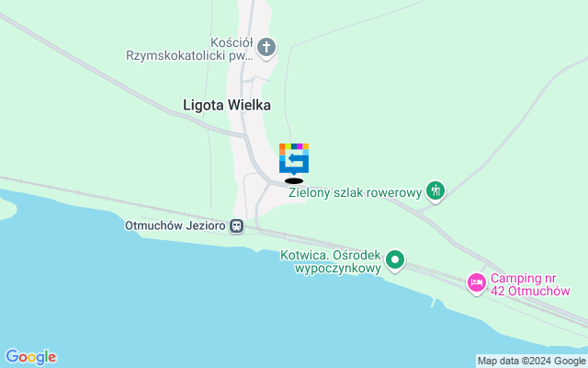Click the Ligota Wielka village label

(x=227, y=105)
